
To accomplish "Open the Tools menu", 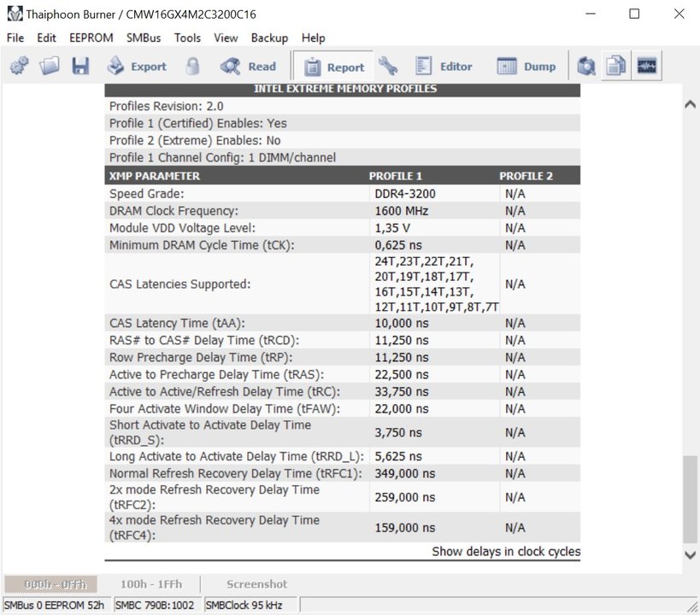I will point(187,38).
